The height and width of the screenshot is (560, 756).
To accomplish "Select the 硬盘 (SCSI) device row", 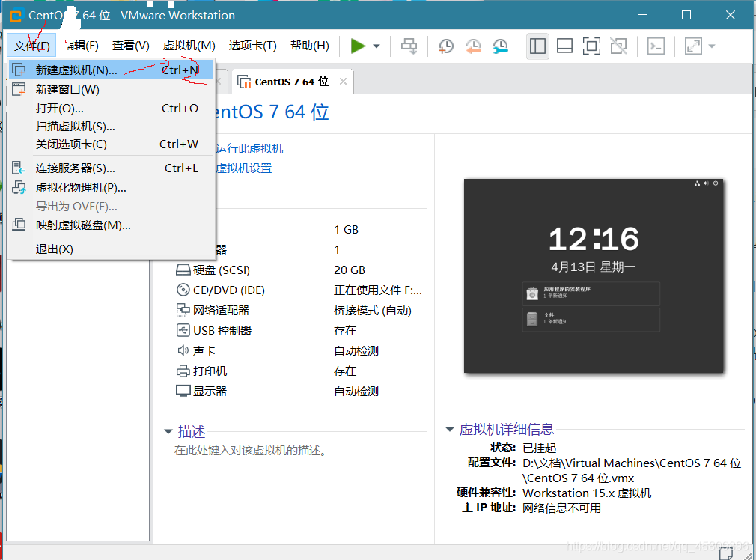I will point(300,270).
